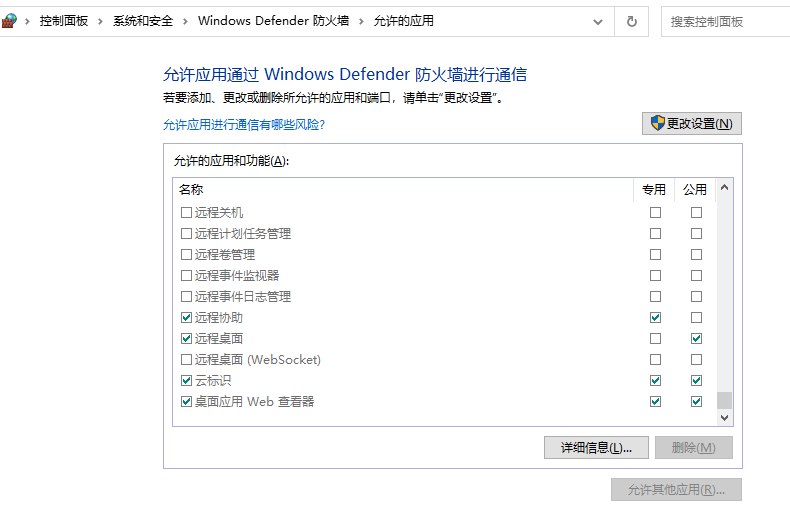Uncheck 专用 checkbox for 云标识
790x519 pixels.
click(x=655, y=380)
